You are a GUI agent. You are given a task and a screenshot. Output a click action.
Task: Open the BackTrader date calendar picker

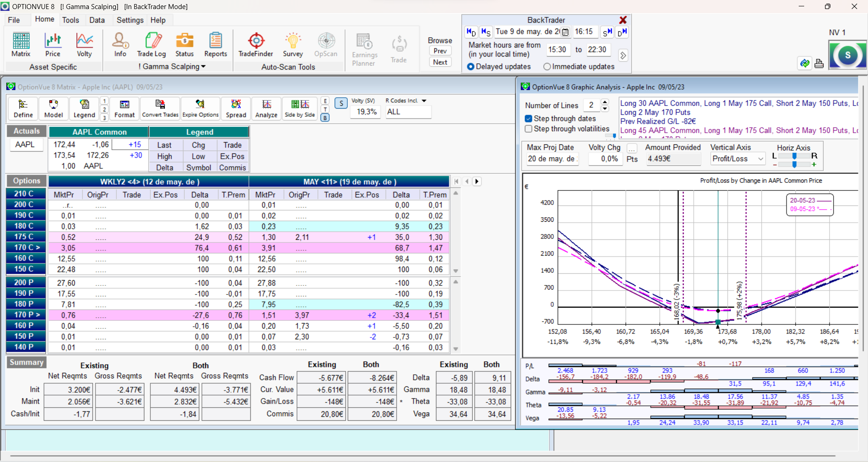coord(565,32)
